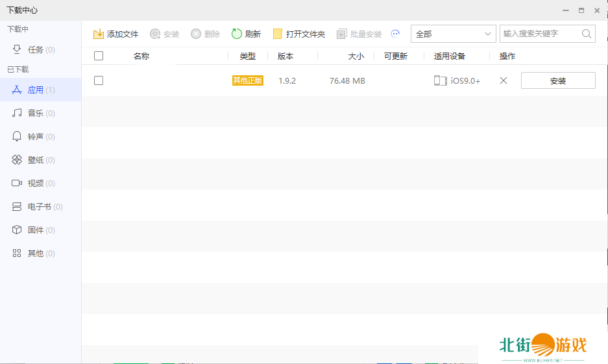Switch to 壁纸 wallpapers section
Viewport: 608px width, 364px height.
[36, 160]
